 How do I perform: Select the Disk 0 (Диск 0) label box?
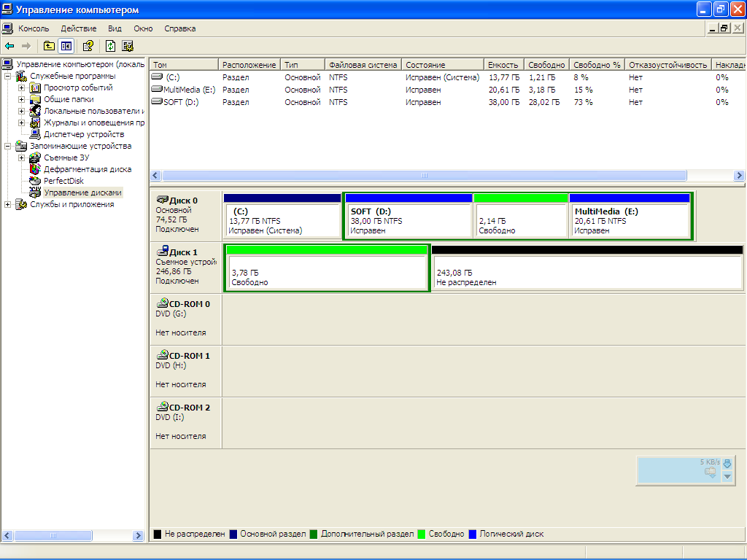point(185,215)
